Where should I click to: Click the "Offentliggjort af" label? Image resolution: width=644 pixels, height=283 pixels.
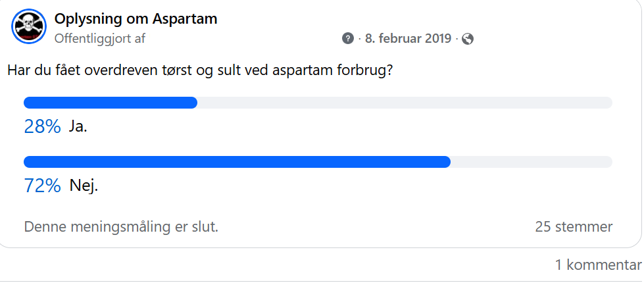100,39
